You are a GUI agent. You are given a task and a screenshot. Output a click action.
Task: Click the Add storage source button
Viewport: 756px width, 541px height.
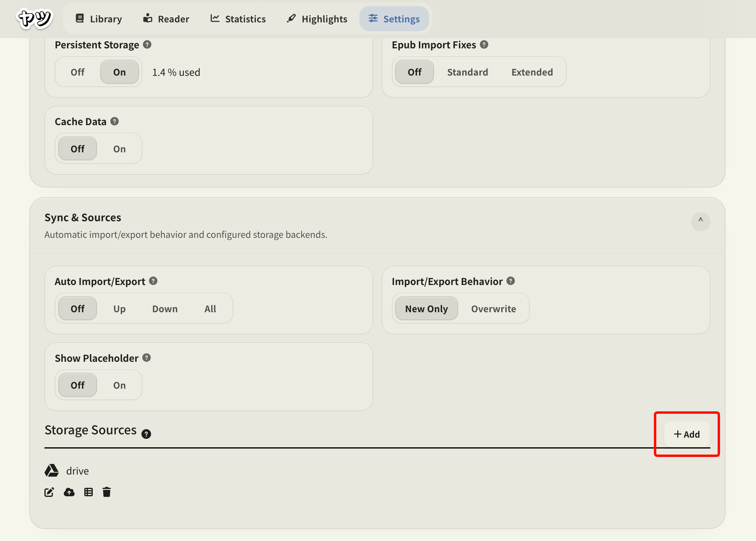click(687, 434)
